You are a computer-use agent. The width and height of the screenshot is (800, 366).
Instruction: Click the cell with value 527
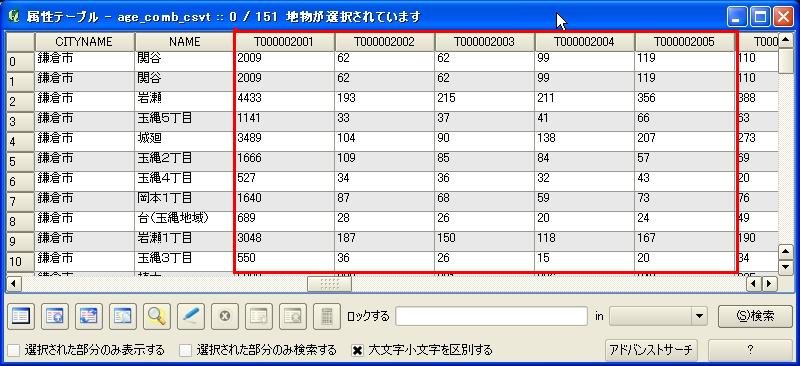click(x=284, y=181)
